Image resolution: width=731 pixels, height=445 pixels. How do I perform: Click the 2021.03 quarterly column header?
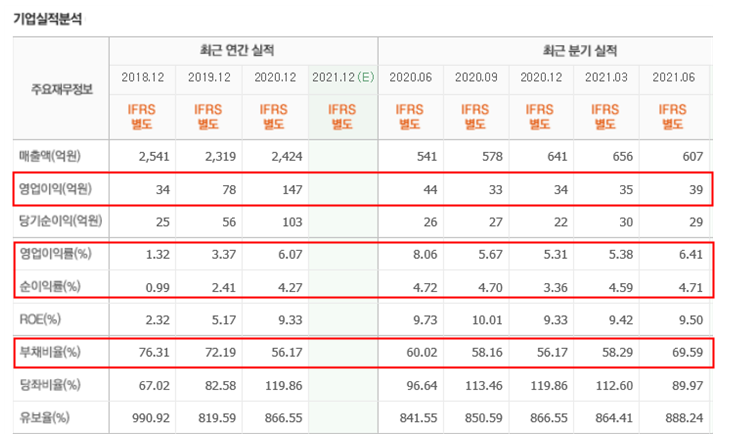606,77
